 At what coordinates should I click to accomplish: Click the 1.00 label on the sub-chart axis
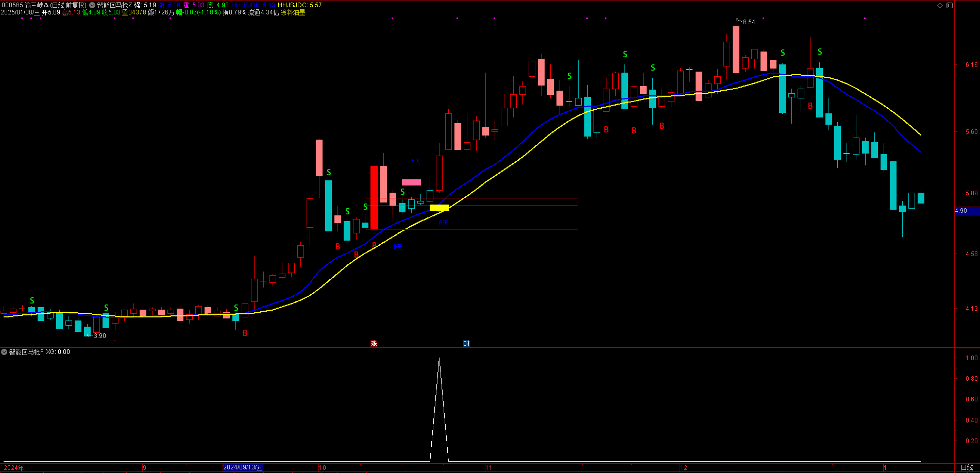[x=971, y=358]
